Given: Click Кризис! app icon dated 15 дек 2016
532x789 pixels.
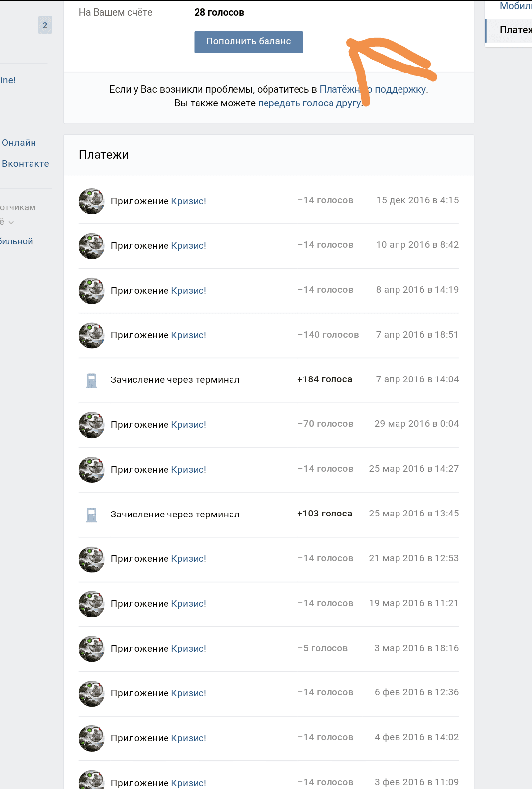Looking at the screenshot, I should (x=92, y=201).
